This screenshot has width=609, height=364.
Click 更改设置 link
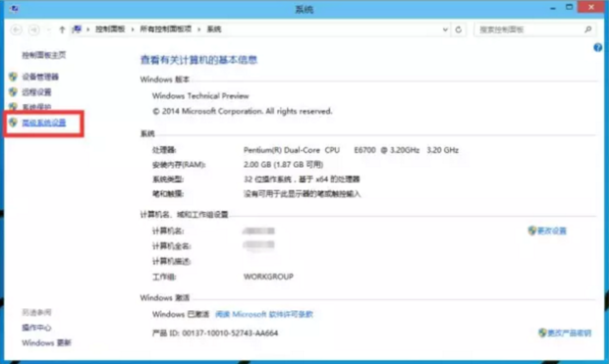(552, 231)
